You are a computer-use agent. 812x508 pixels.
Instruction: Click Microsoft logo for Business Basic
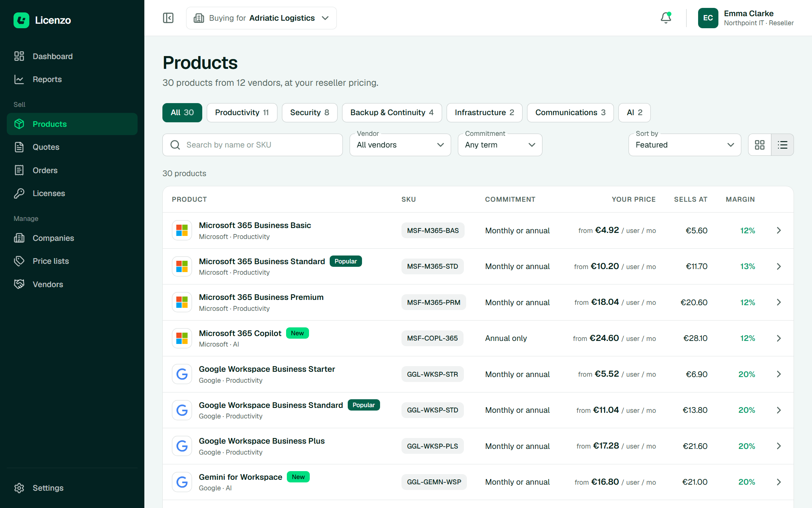click(182, 230)
